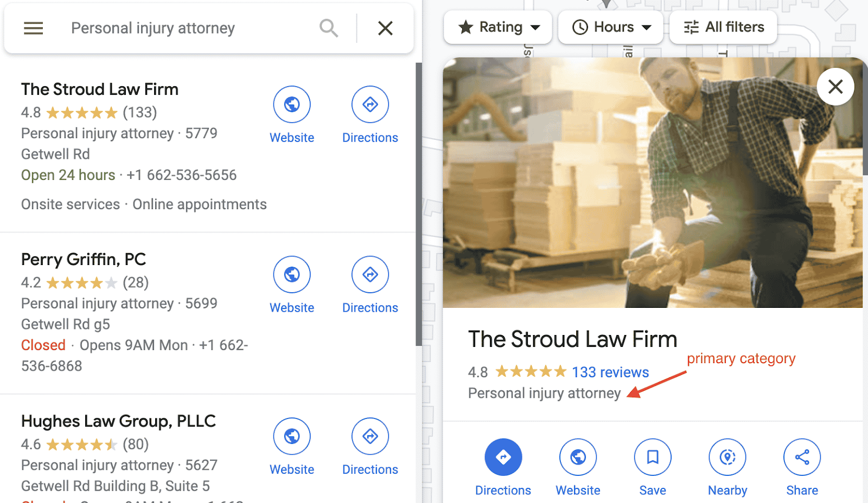Click blue Directions button in detail panel

503,457
